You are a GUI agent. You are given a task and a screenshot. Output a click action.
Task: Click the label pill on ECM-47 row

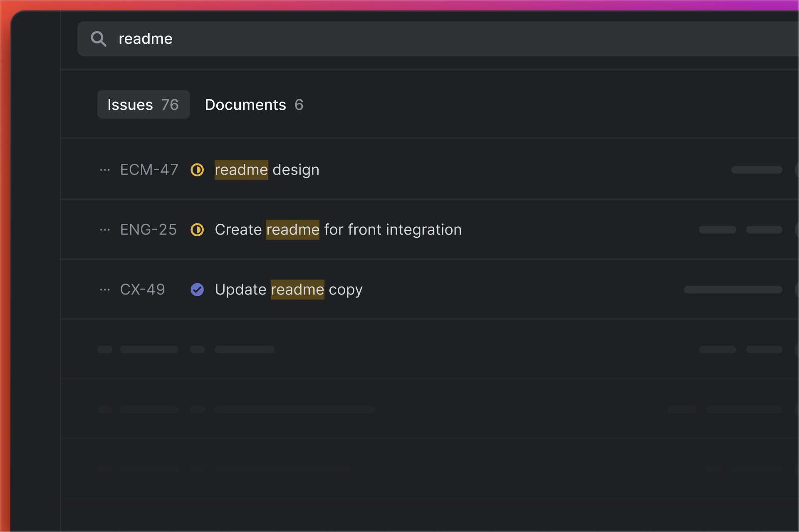757,170
